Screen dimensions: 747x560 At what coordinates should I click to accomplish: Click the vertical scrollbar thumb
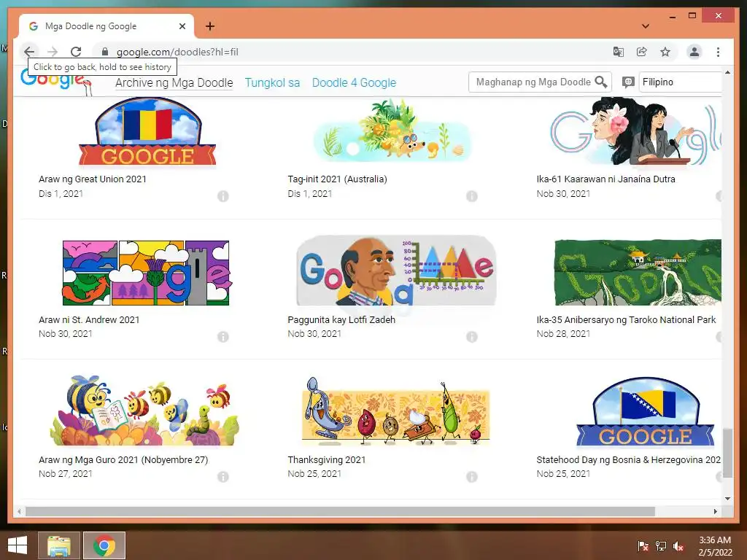pyautogui.click(x=727, y=453)
